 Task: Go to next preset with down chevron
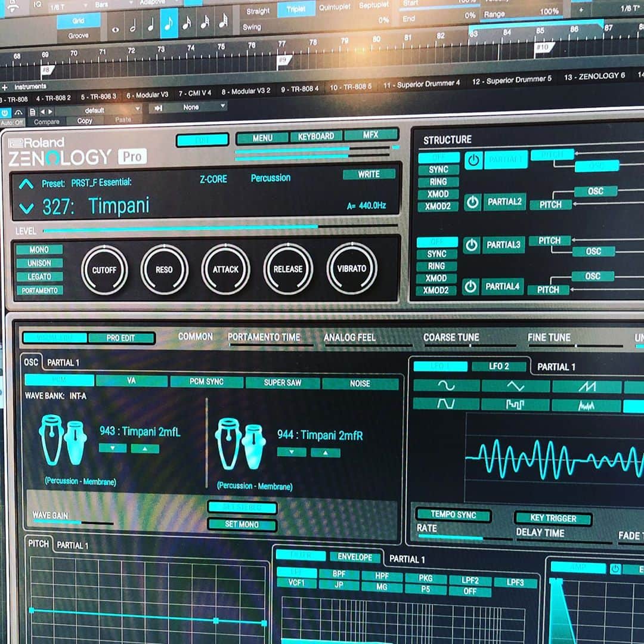tap(26, 208)
